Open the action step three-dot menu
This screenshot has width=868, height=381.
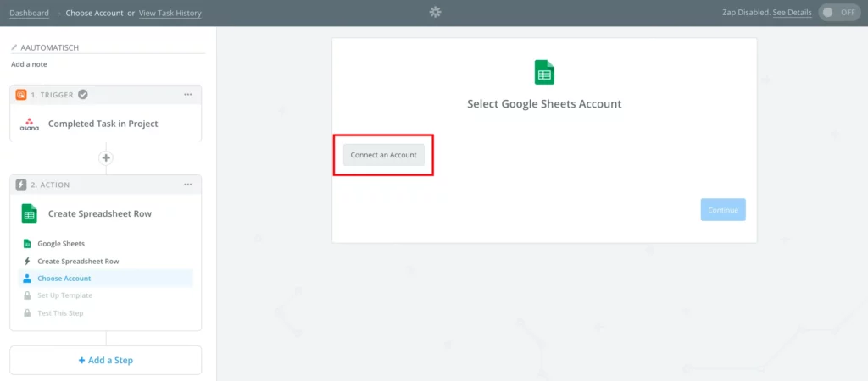point(187,185)
